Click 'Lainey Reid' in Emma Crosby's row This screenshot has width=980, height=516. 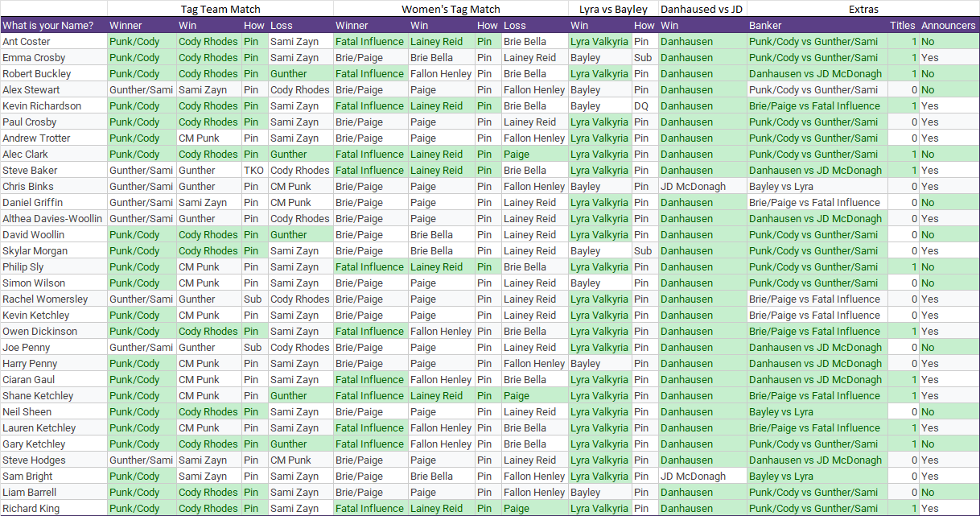tap(534, 57)
